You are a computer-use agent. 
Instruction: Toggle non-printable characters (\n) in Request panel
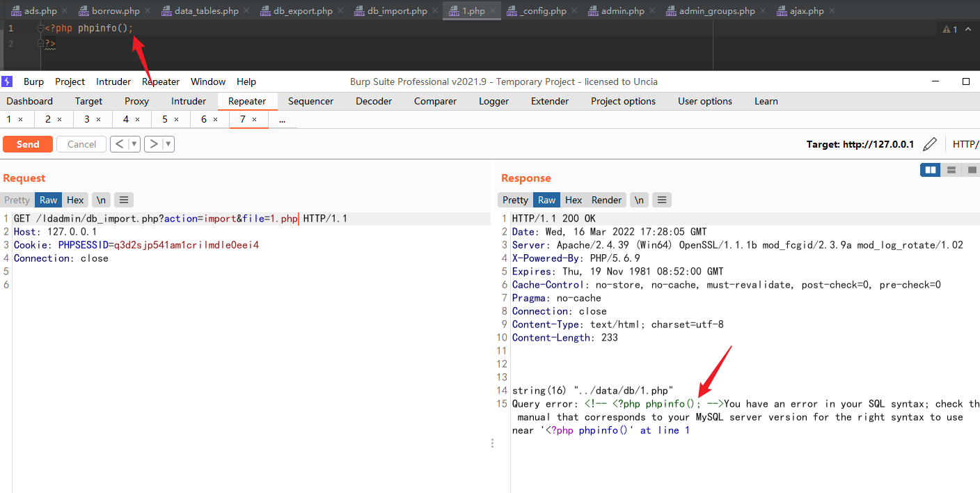tap(101, 200)
